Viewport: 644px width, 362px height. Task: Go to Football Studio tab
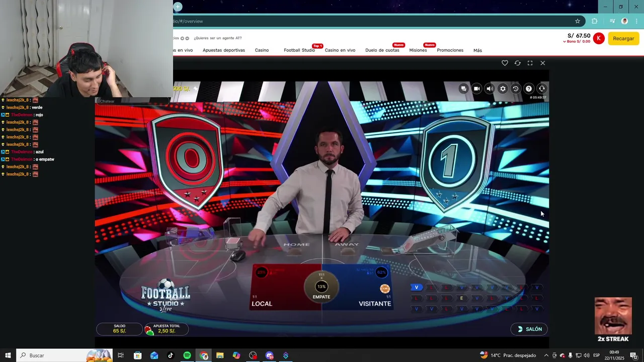point(299,50)
